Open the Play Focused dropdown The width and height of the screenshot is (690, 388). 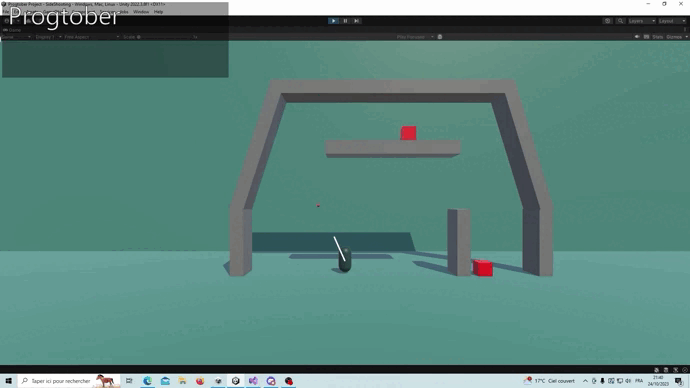(x=415, y=37)
